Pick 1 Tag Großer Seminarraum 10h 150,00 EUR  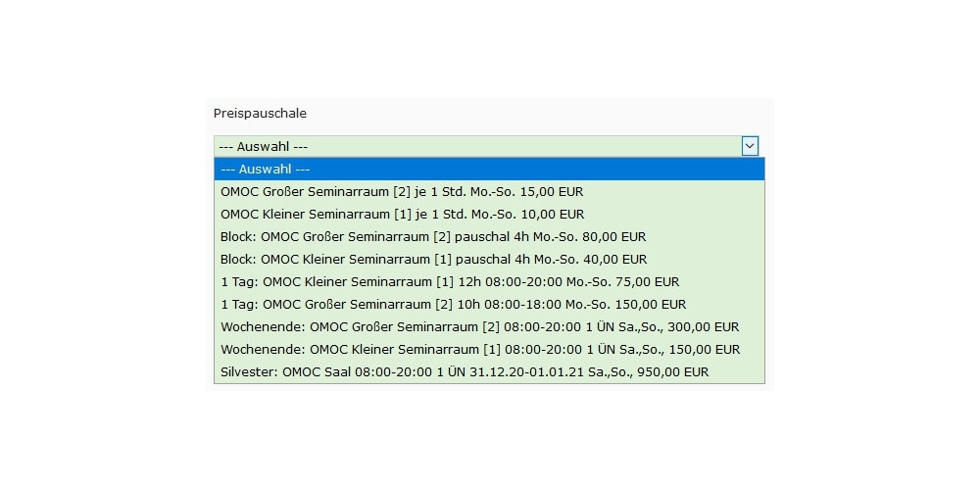[489, 304]
